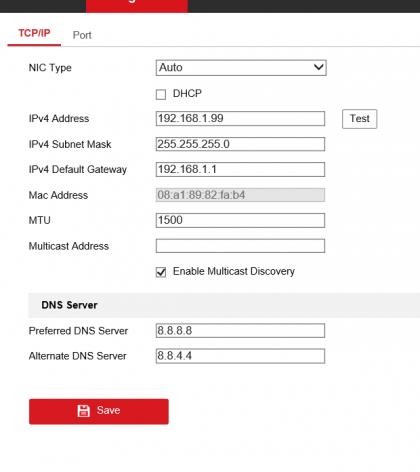Open the NIC Type Auto combo box
This screenshot has width=420, height=472.
click(241, 68)
